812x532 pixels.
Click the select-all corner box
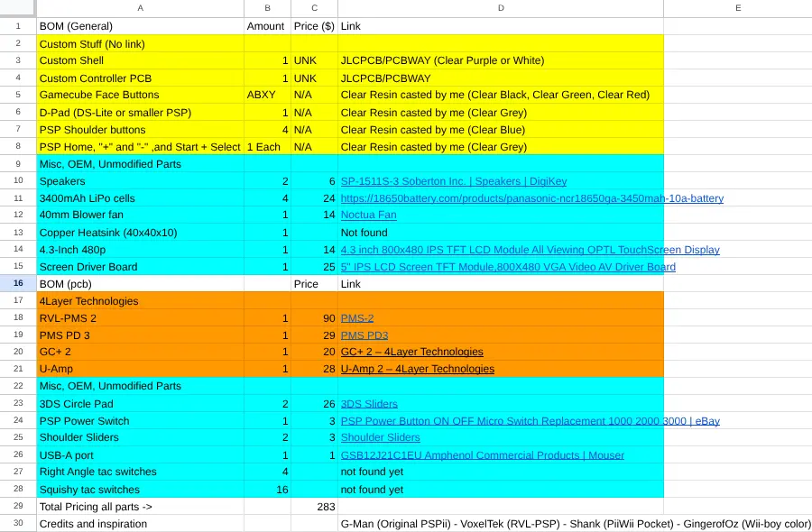click(x=18, y=8)
